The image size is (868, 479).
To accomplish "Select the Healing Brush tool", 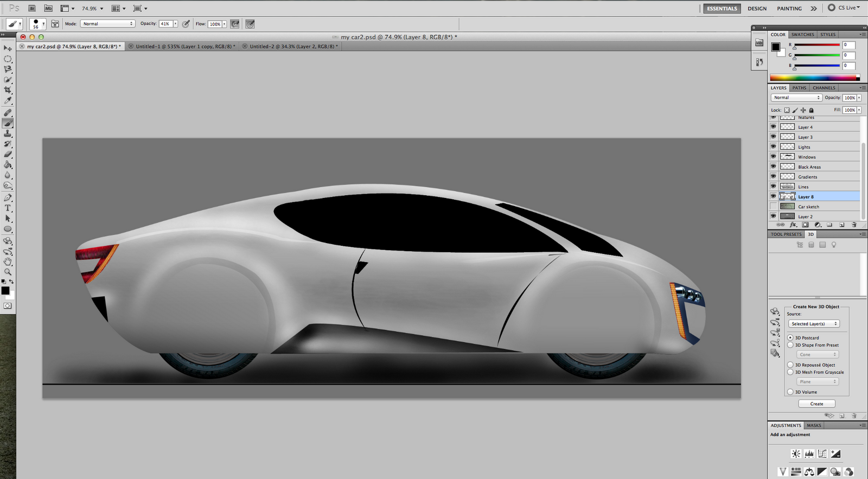I will pyautogui.click(x=8, y=113).
